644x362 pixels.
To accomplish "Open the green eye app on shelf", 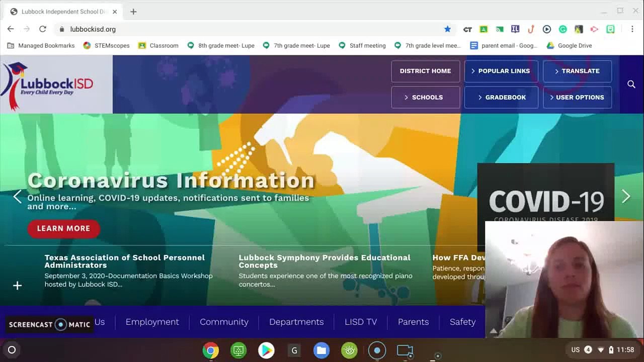I will tap(349, 350).
